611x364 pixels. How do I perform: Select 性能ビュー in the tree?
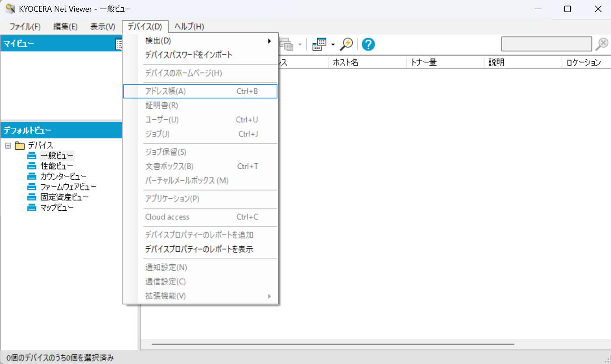57,166
